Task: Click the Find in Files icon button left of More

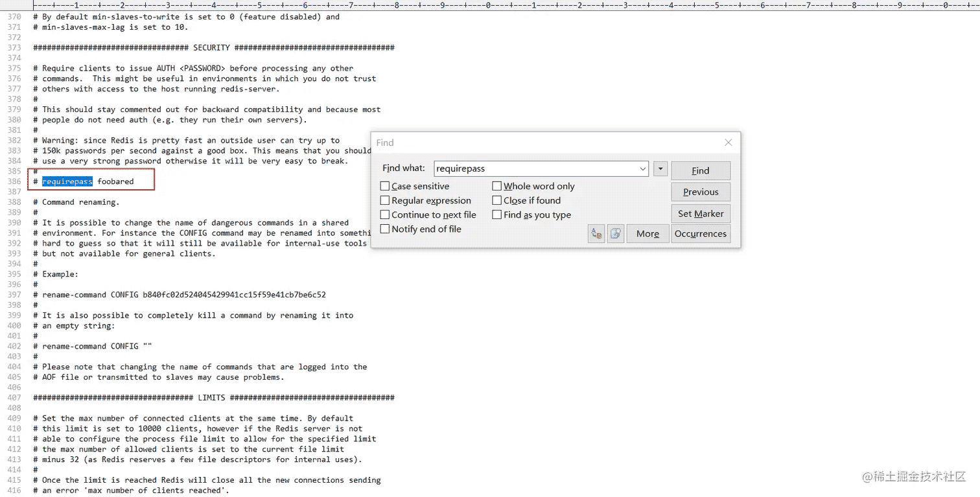Action: coord(616,234)
